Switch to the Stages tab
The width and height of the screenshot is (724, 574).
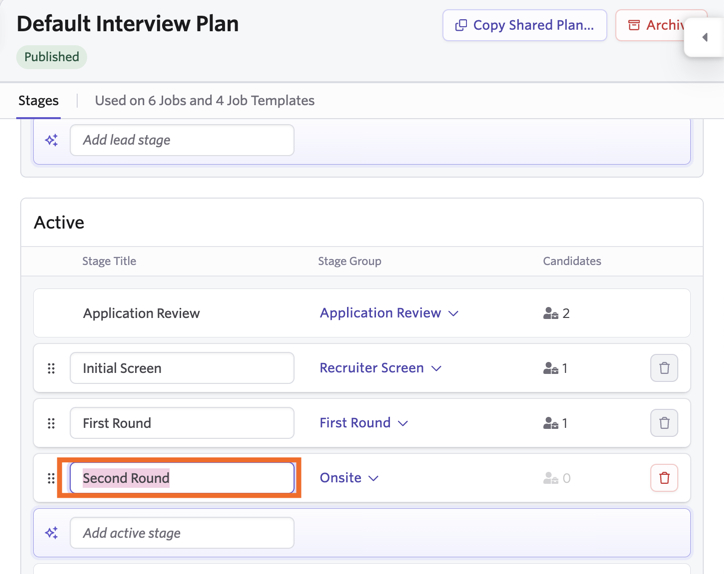pos(38,100)
